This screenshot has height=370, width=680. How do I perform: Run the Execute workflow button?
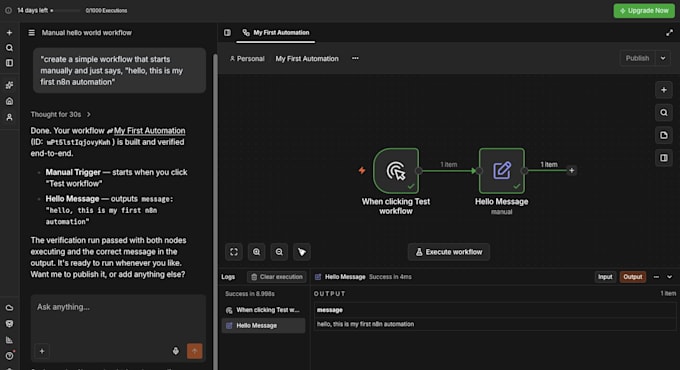coord(449,252)
